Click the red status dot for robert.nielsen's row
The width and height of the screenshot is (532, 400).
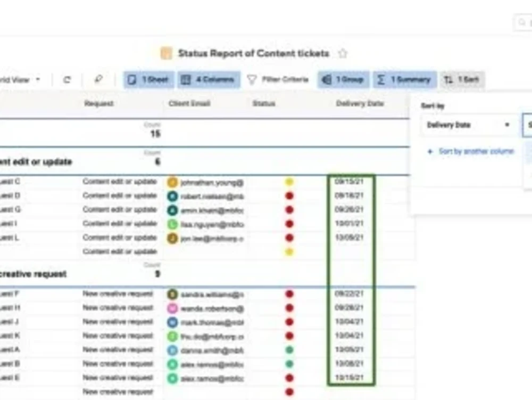click(x=289, y=195)
